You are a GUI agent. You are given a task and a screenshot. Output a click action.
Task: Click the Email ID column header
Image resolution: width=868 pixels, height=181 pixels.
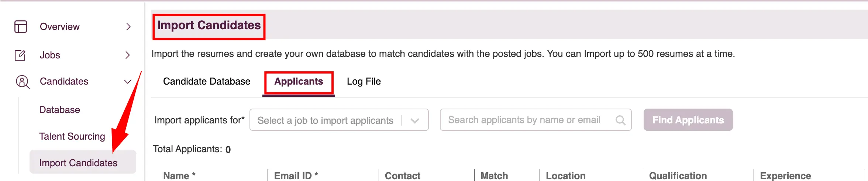point(296,176)
